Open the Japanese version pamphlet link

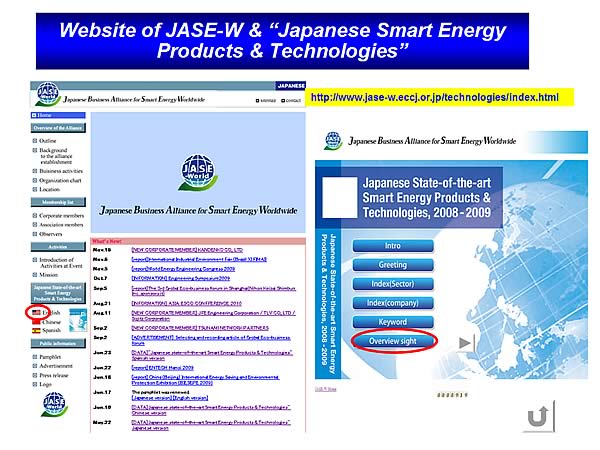(x=152, y=398)
